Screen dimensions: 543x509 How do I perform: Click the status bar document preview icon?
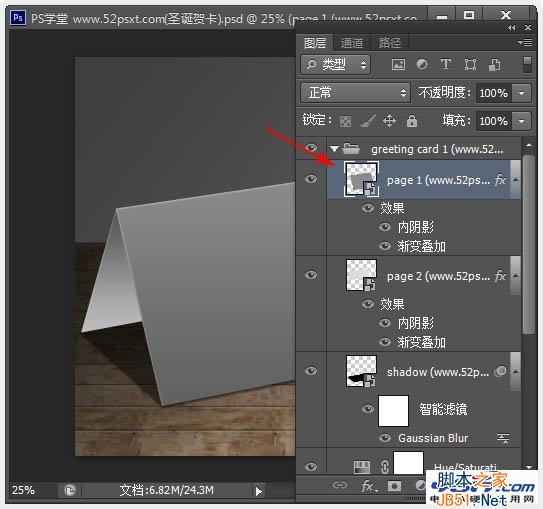click(x=70, y=490)
